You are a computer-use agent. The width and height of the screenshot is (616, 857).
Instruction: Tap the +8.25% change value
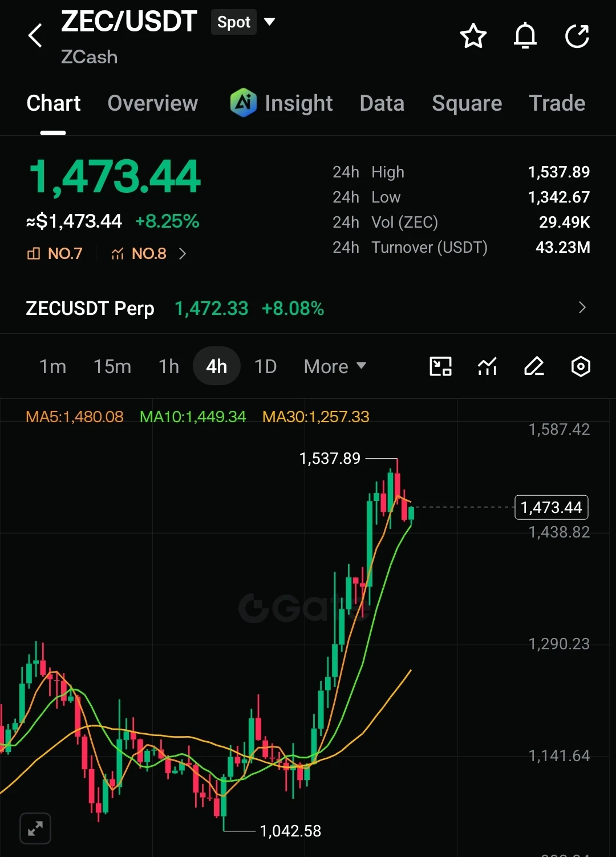pyautogui.click(x=167, y=221)
